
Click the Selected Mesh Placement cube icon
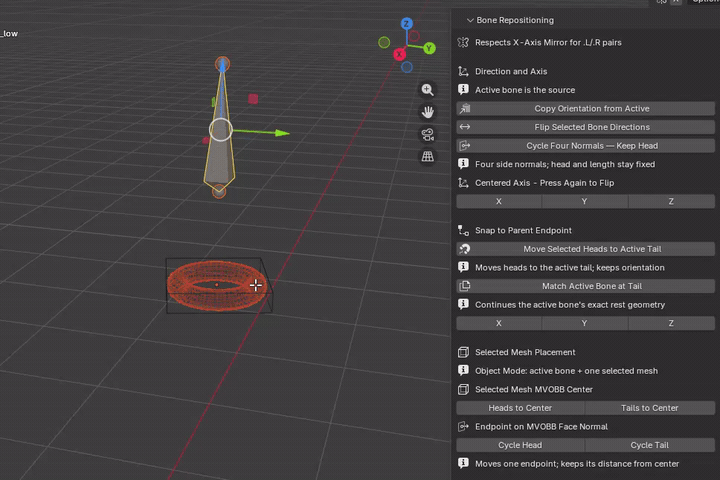click(x=463, y=352)
